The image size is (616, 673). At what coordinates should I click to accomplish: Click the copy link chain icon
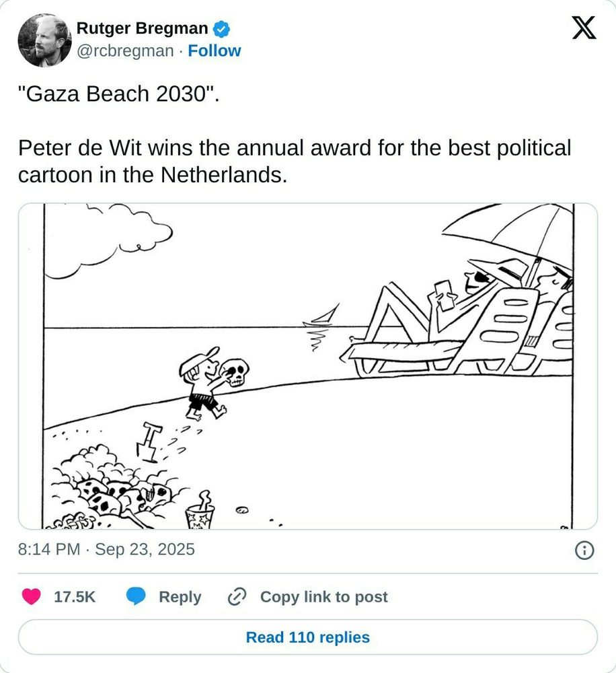pyautogui.click(x=237, y=596)
